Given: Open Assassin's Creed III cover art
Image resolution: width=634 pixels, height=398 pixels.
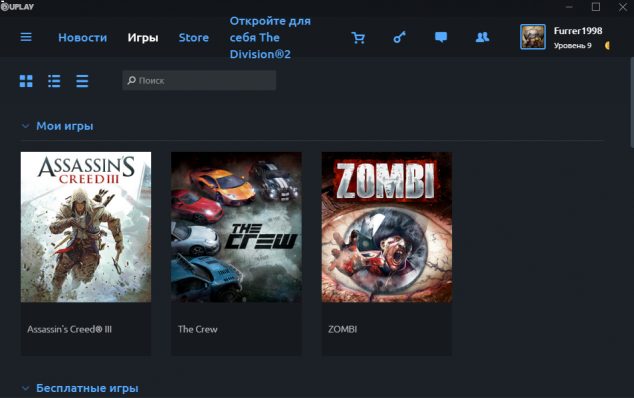Looking at the screenshot, I should pos(86,227).
